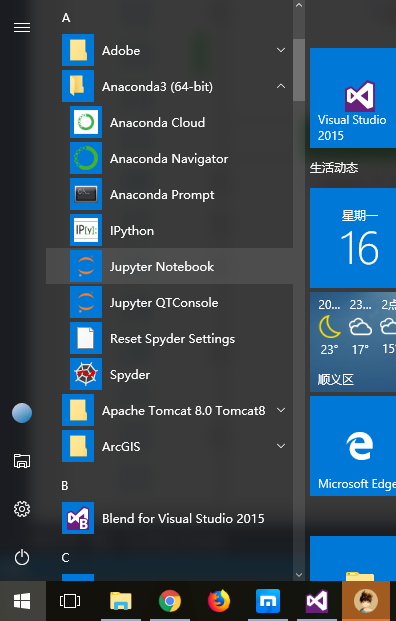Open Maxthon browser on taskbar
The image size is (396, 621).
click(268, 601)
